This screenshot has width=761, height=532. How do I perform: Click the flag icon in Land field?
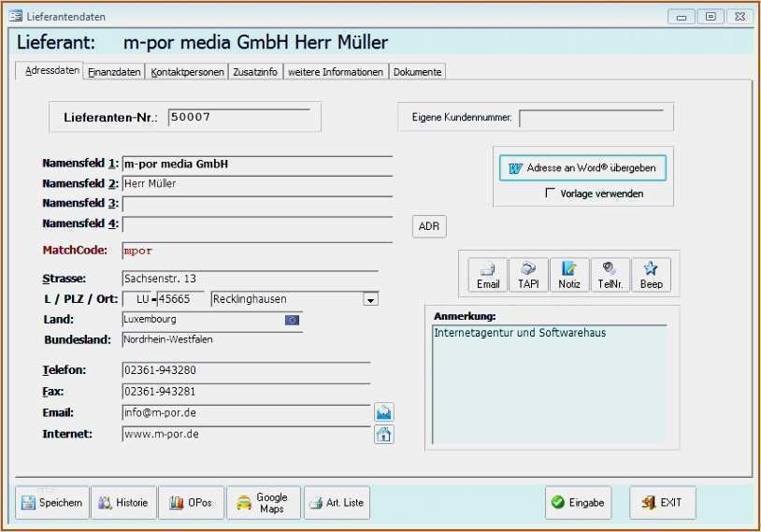click(x=293, y=320)
